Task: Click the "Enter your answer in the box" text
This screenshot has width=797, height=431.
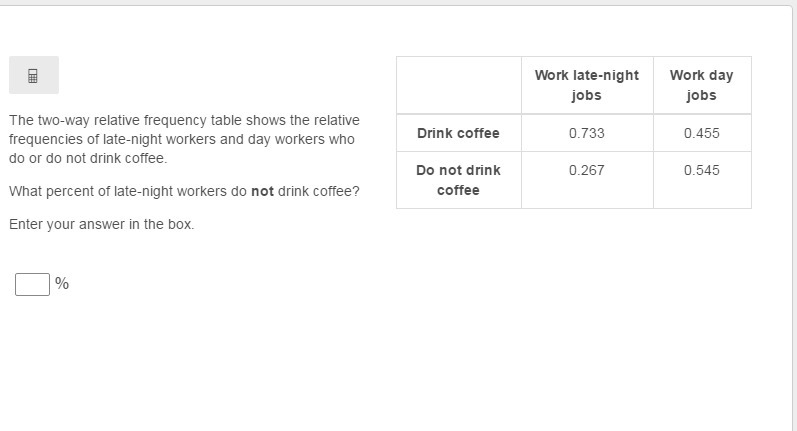Action: click(x=102, y=224)
